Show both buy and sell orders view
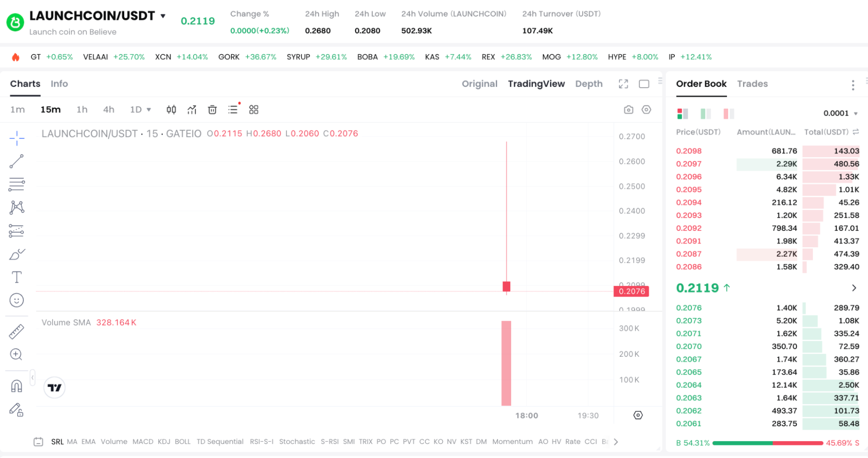Viewport: 868px width, 458px height. point(682,114)
